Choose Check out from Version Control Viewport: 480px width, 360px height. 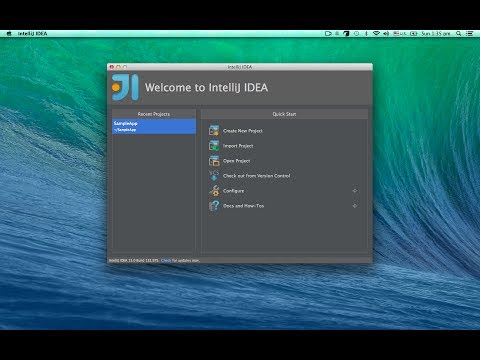[x=257, y=176]
